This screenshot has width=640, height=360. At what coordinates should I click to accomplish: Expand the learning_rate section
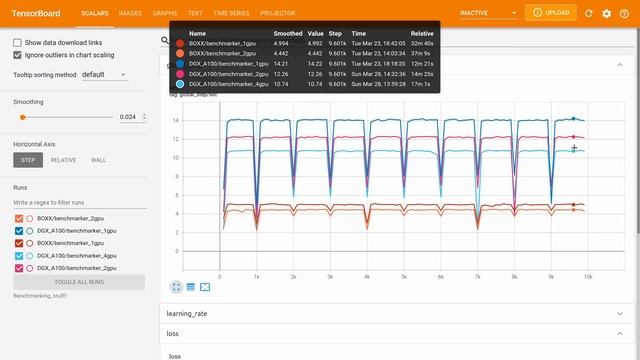pos(620,313)
